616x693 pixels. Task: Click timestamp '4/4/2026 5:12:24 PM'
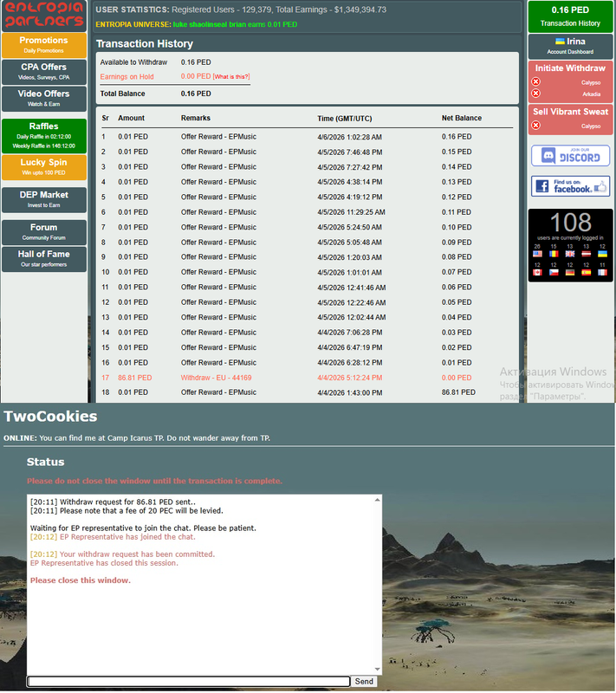tap(349, 378)
